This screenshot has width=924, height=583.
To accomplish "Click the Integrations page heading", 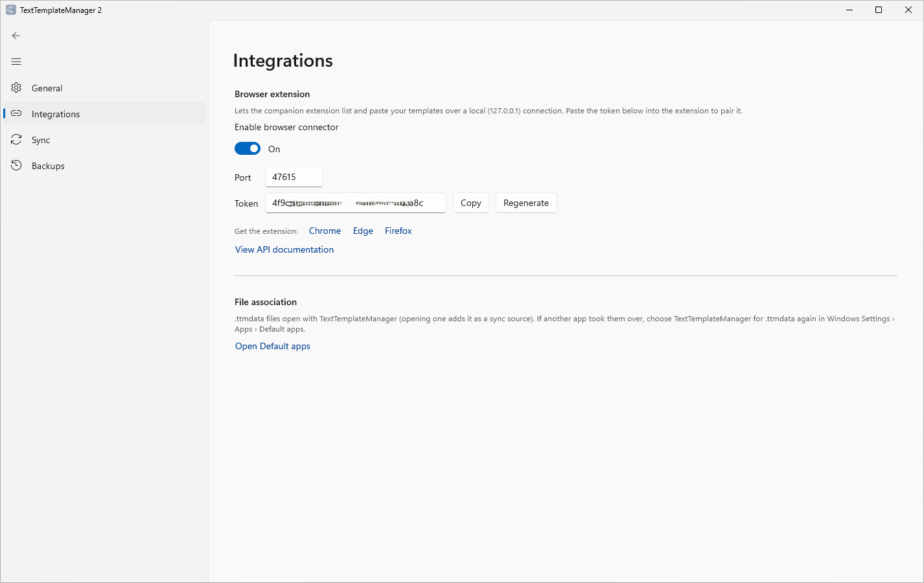I will click(x=283, y=60).
